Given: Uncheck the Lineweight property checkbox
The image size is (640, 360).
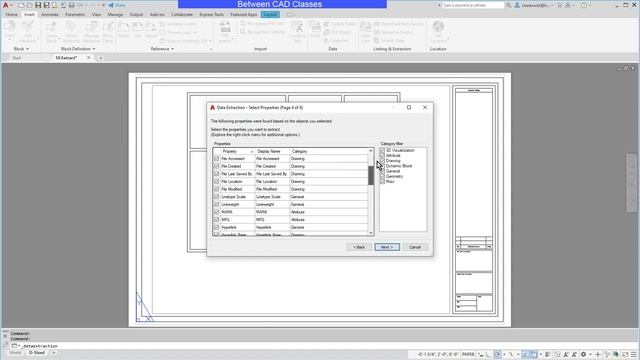Looking at the screenshot, I should pyautogui.click(x=216, y=204).
